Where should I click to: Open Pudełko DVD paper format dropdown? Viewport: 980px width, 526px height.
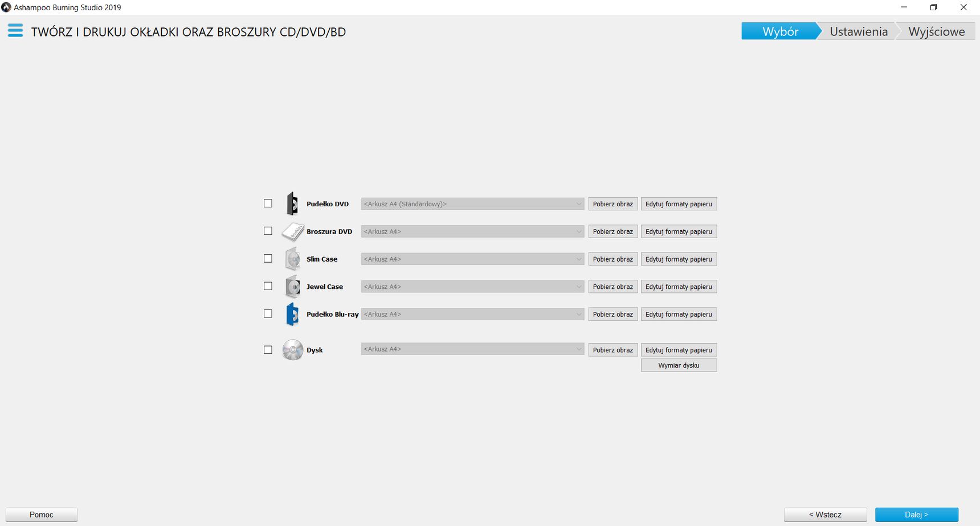[x=473, y=204]
